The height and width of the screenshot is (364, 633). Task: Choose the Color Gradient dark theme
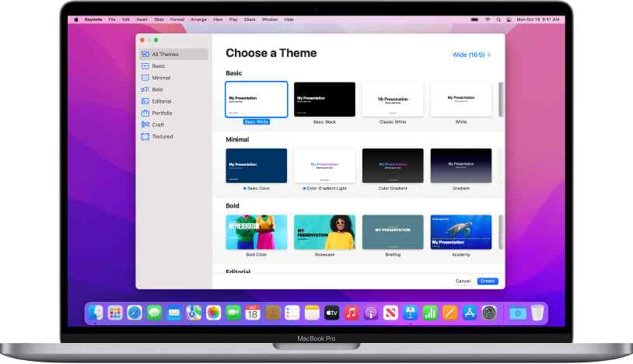point(393,166)
